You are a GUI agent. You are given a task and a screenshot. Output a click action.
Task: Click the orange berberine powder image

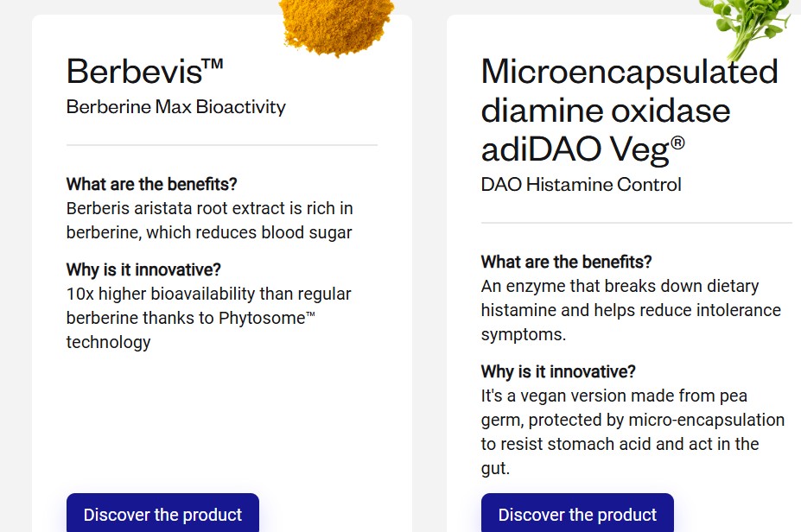pyautogui.click(x=337, y=24)
